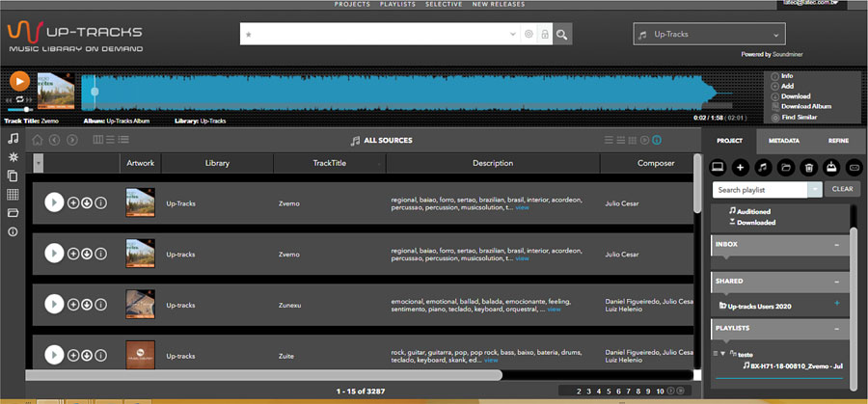Download the Zunexu track with its arrow icon
The image size is (868, 404).
(87, 305)
